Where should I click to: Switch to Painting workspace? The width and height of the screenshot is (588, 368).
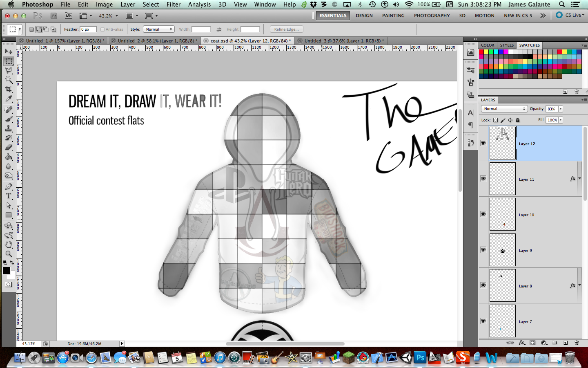(393, 16)
